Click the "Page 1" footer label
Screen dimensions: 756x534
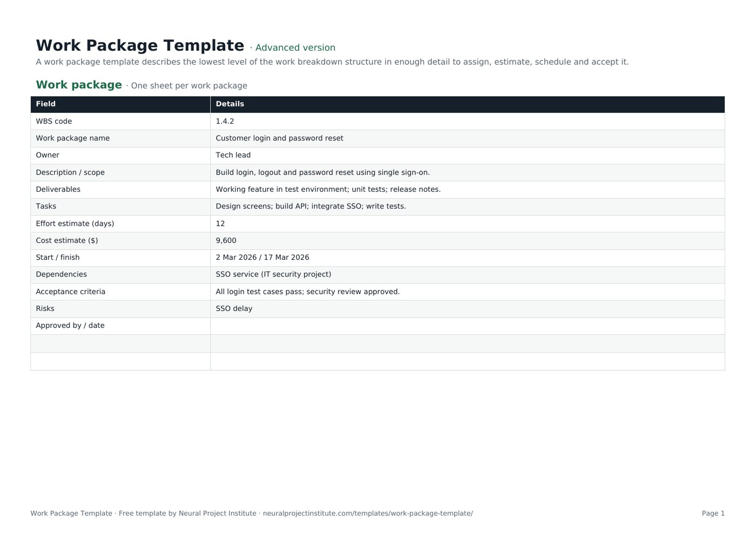coord(713,513)
